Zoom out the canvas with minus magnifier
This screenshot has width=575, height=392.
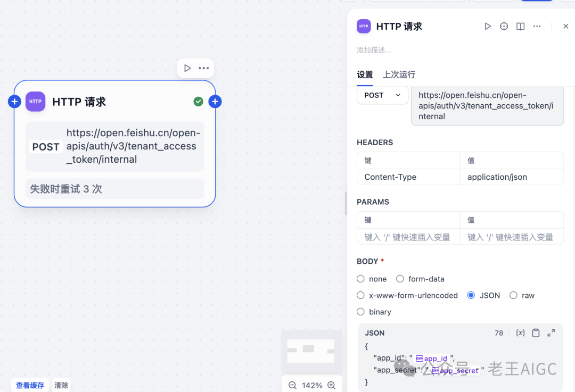[x=292, y=385]
